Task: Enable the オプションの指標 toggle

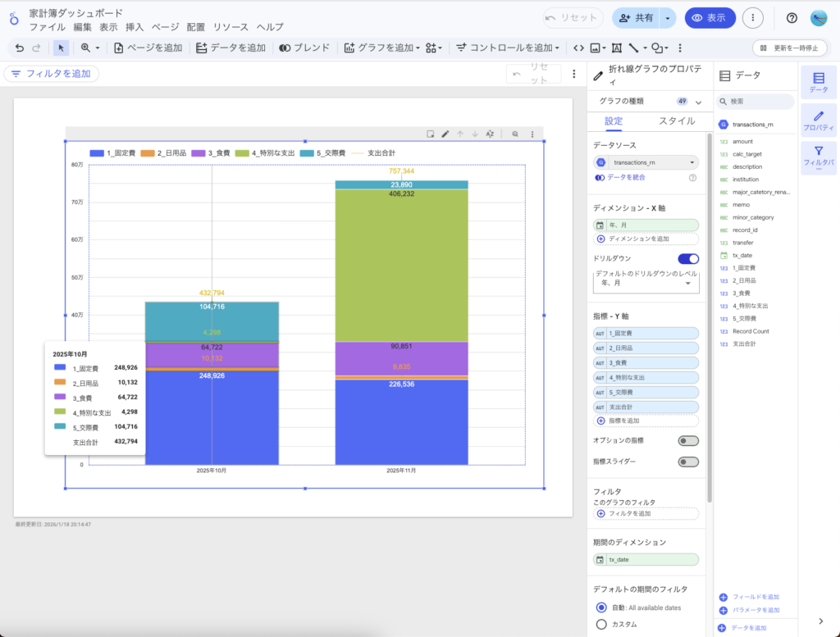Action: (688, 441)
